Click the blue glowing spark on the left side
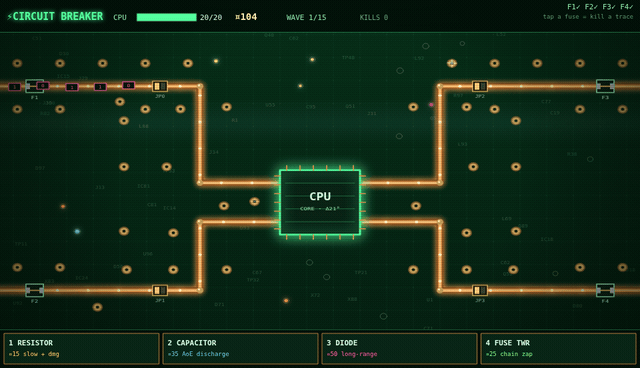The height and width of the screenshot is (368, 640). [x=77, y=231]
